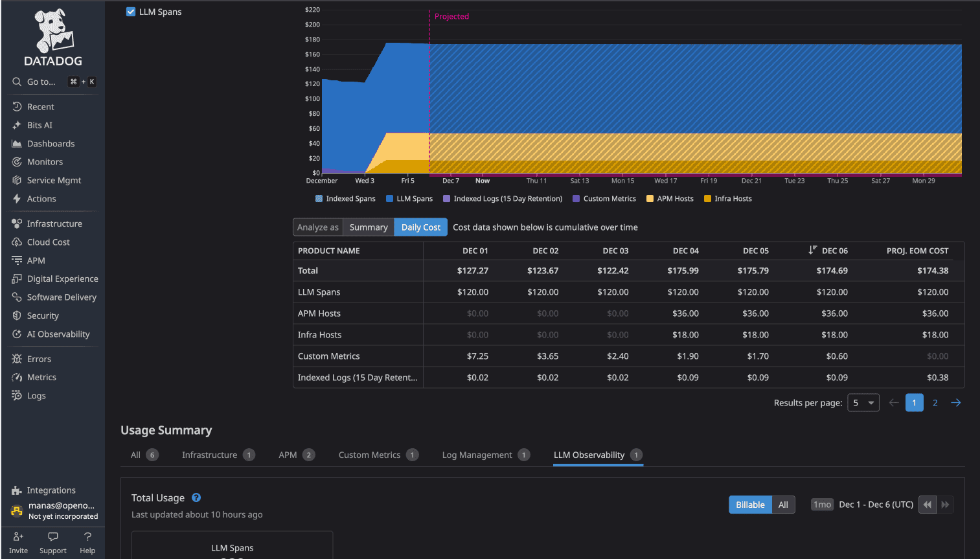Switch the usage toggle from Billable to All
Viewport: 980px width, 559px height.
783,504
